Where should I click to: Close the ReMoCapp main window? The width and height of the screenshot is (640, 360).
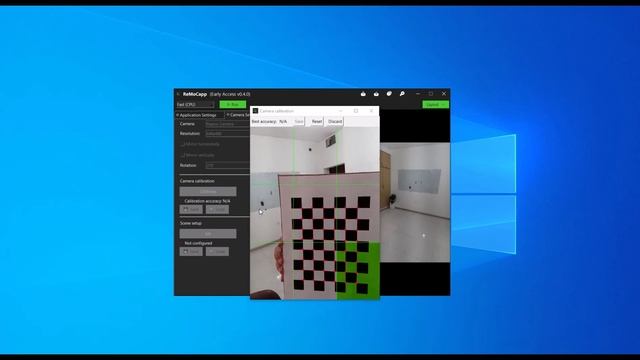click(x=444, y=94)
